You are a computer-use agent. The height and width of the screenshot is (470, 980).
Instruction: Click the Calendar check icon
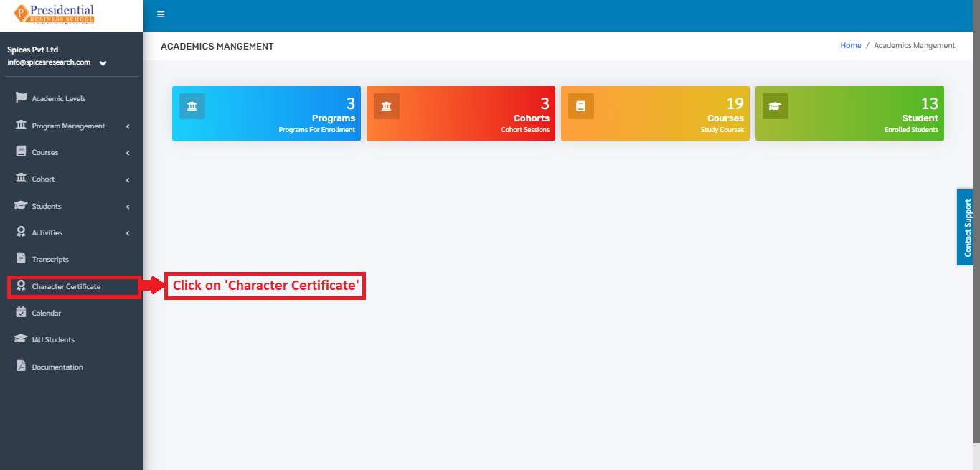coord(21,312)
